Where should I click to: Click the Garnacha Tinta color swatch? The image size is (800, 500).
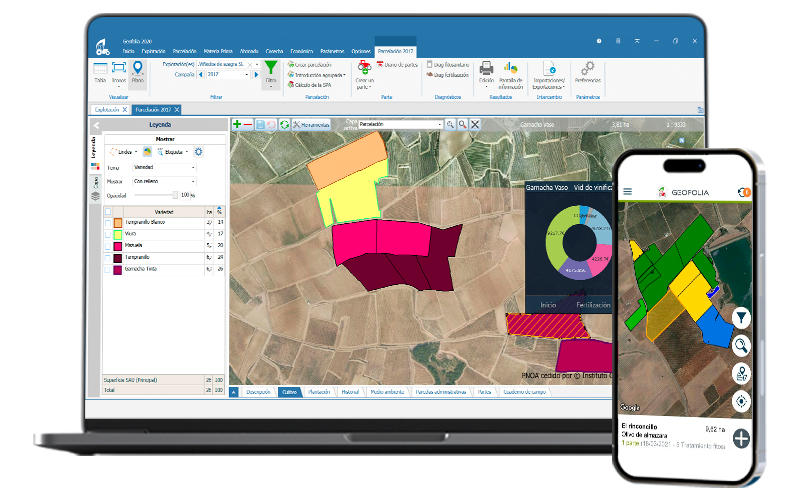118,269
